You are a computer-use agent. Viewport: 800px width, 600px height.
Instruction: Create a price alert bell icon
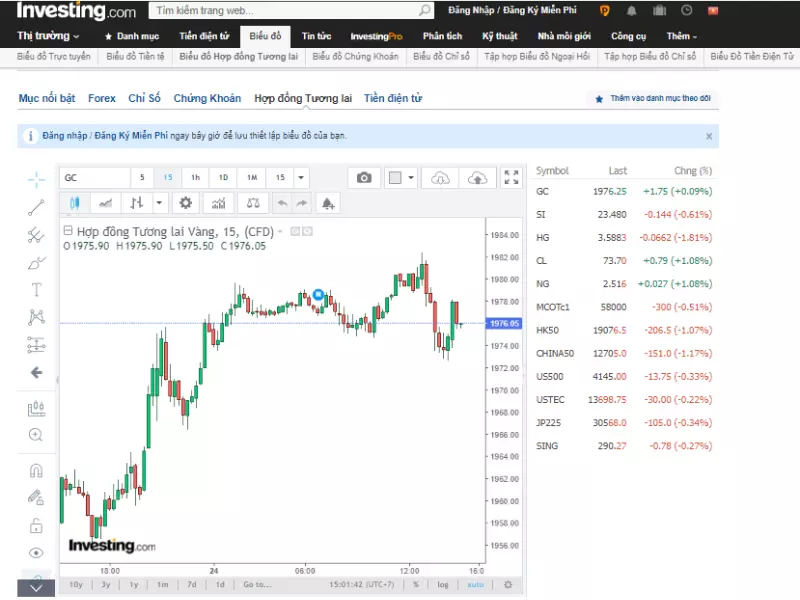pyautogui.click(x=328, y=203)
